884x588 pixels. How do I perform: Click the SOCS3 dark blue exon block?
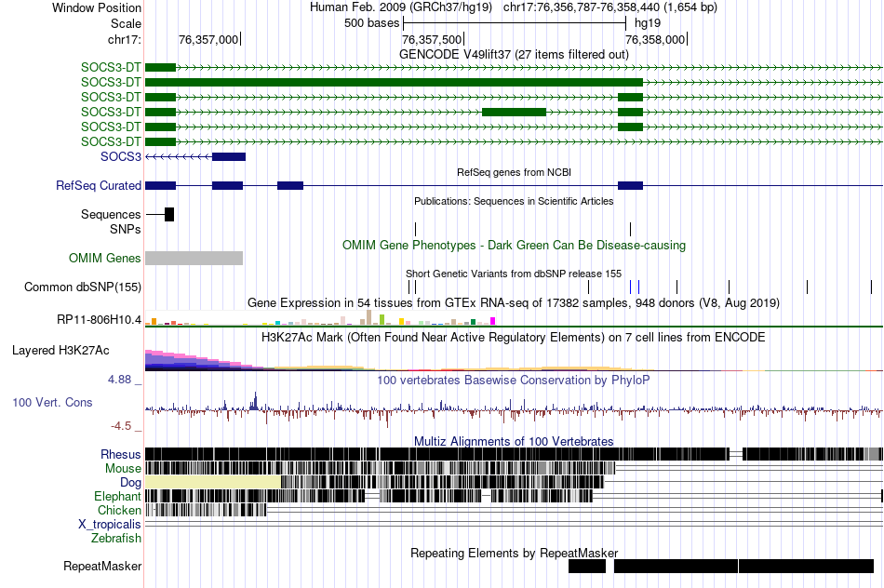(229, 156)
